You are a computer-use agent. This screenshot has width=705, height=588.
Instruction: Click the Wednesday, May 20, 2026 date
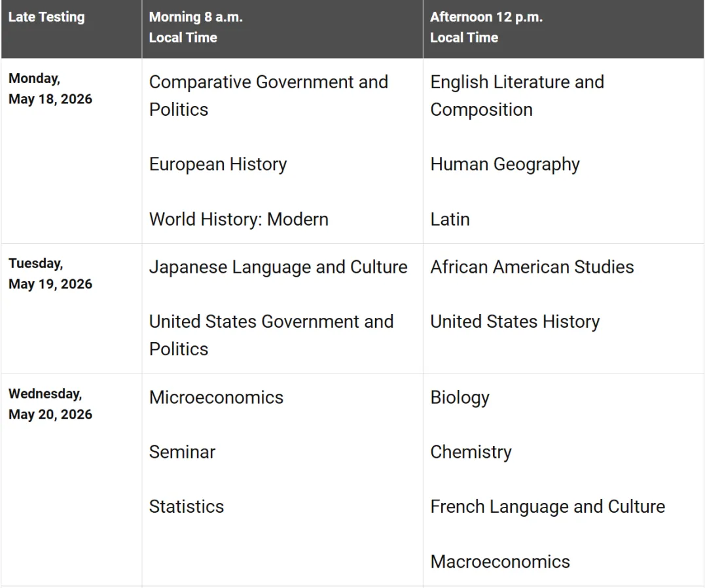50,404
